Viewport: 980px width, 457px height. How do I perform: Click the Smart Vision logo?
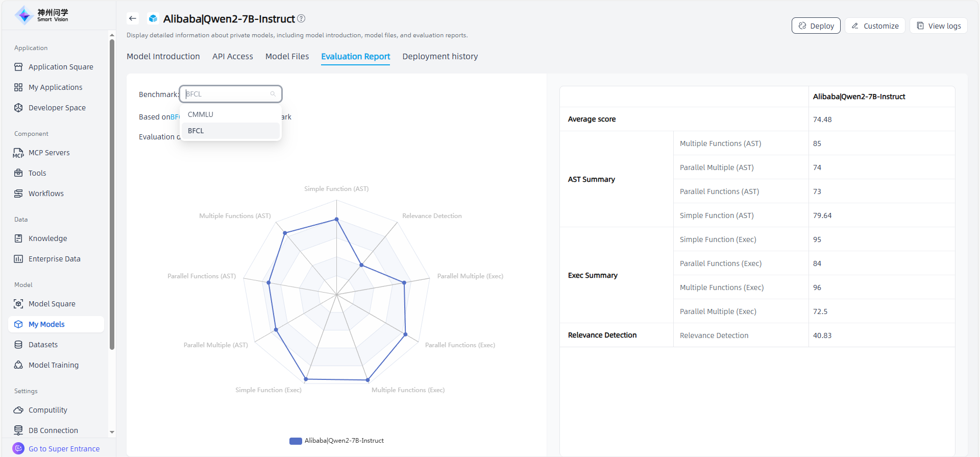point(41,15)
